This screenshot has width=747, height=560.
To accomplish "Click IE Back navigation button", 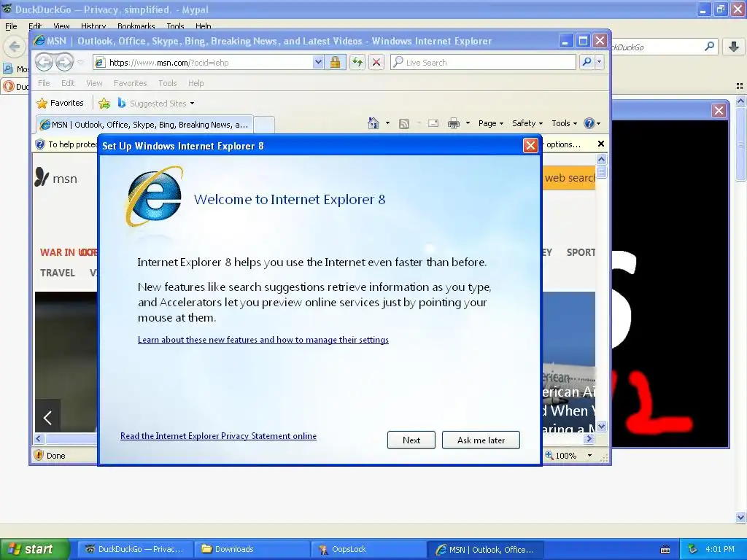I will (44, 62).
